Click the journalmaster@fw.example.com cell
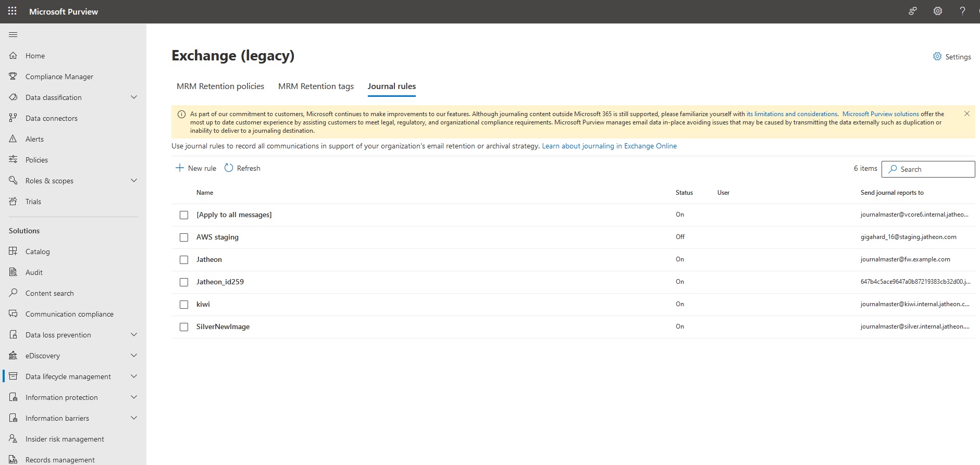The width and height of the screenshot is (980, 465). pyautogui.click(x=905, y=259)
